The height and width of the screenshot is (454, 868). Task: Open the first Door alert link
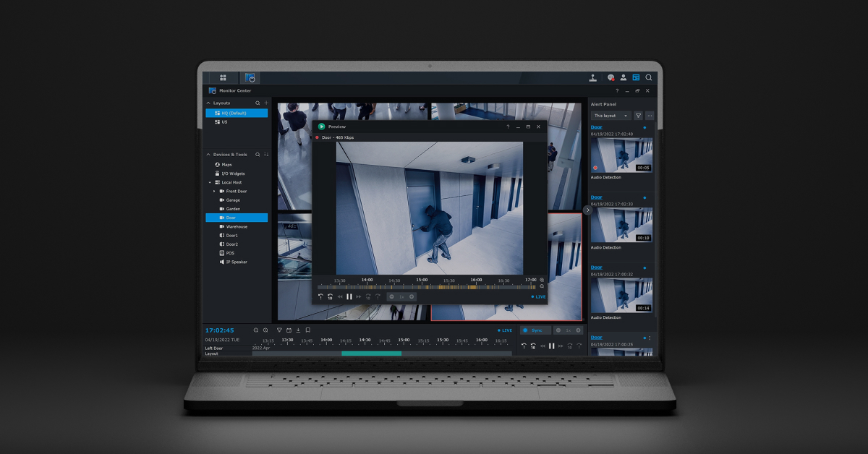(x=596, y=127)
